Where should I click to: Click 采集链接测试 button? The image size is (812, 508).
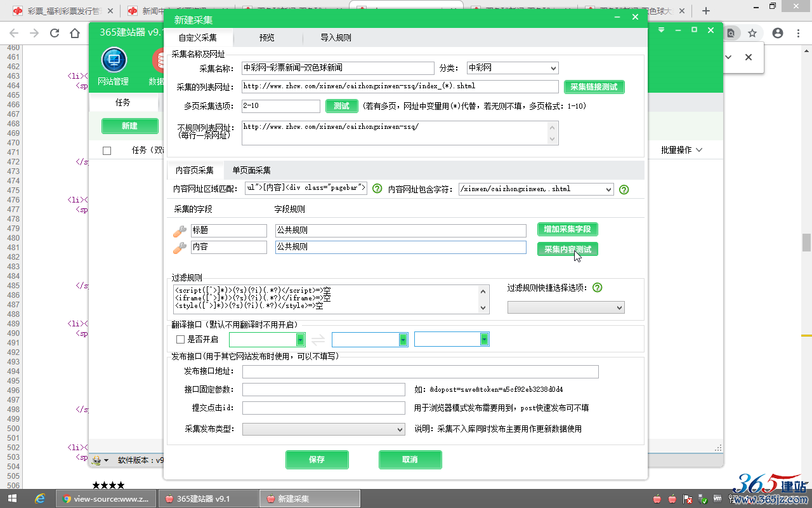(x=594, y=87)
